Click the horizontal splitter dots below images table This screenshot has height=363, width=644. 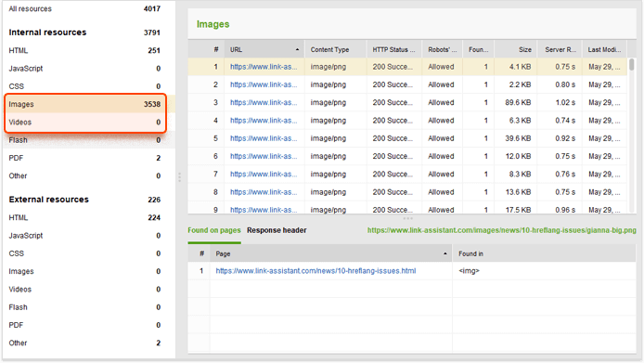408,218
